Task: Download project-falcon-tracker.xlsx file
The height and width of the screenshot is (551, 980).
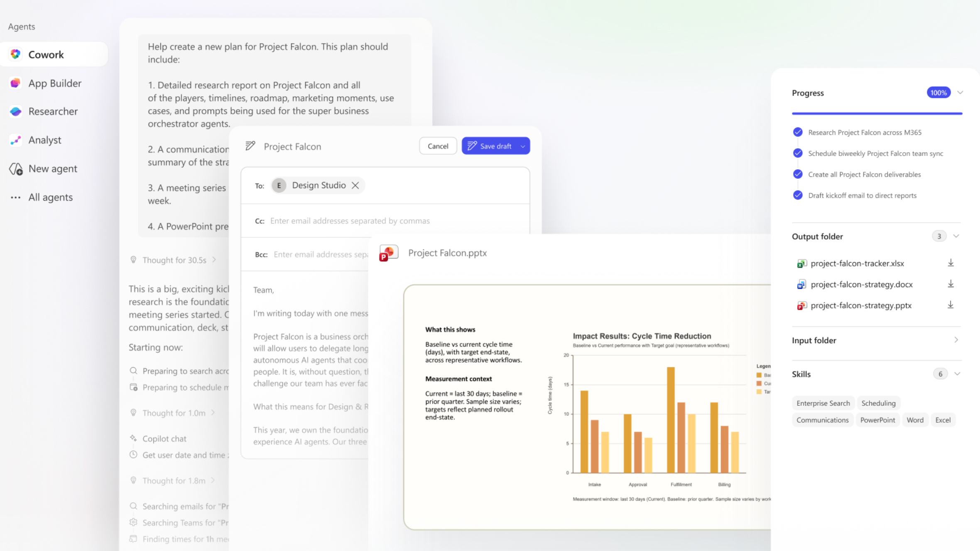Action: coord(951,263)
